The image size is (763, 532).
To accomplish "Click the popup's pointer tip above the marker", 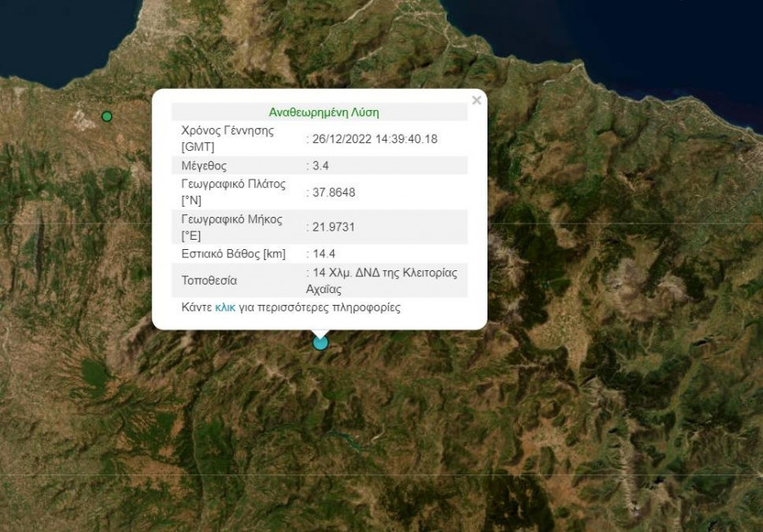I will [x=320, y=333].
